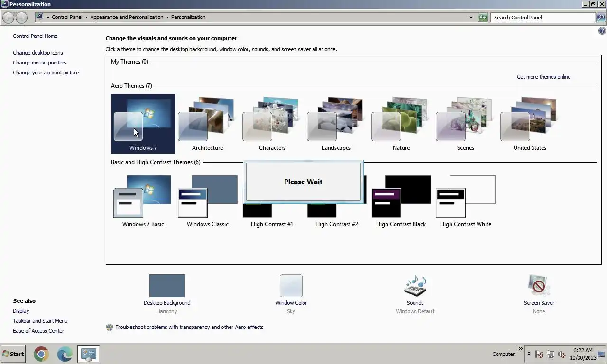607x364 pixels.
Task: Open Ease of Access Center link
Action: (x=38, y=331)
